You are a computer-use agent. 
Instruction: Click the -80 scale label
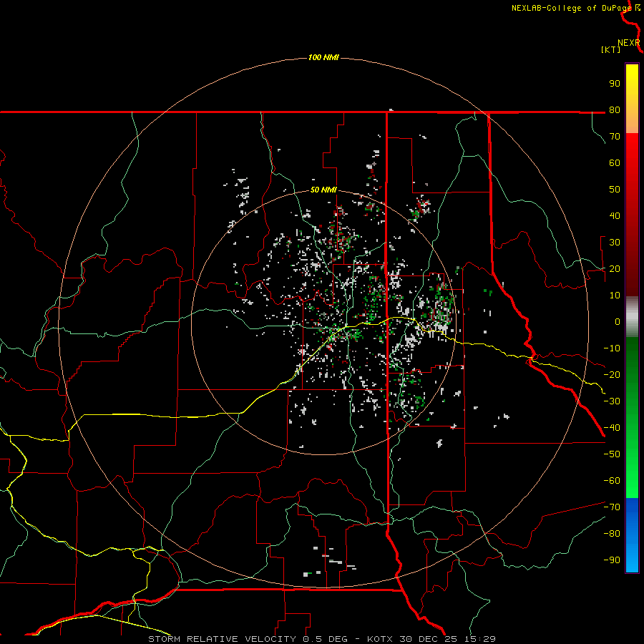coord(612,534)
